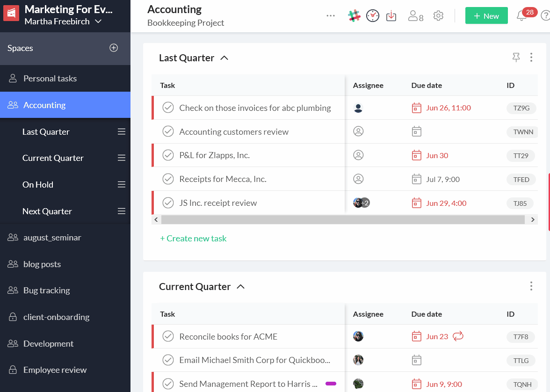Image resolution: width=550 pixels, height=392 pixels.
Task: Open Jun 26, 11:00 due date
Action: [448, 108]
